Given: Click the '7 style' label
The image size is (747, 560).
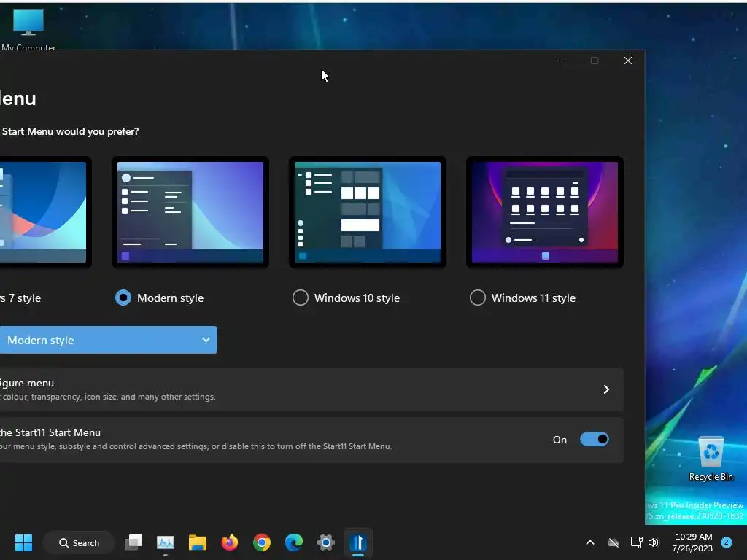Looking at the screenshot, I should [25, 298].
